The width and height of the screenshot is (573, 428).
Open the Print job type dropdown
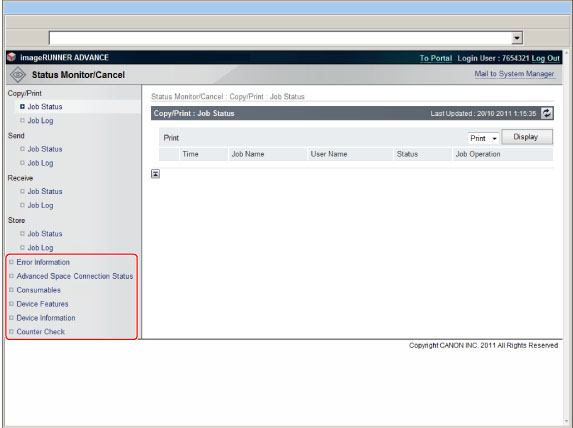[x=483, y=138]
